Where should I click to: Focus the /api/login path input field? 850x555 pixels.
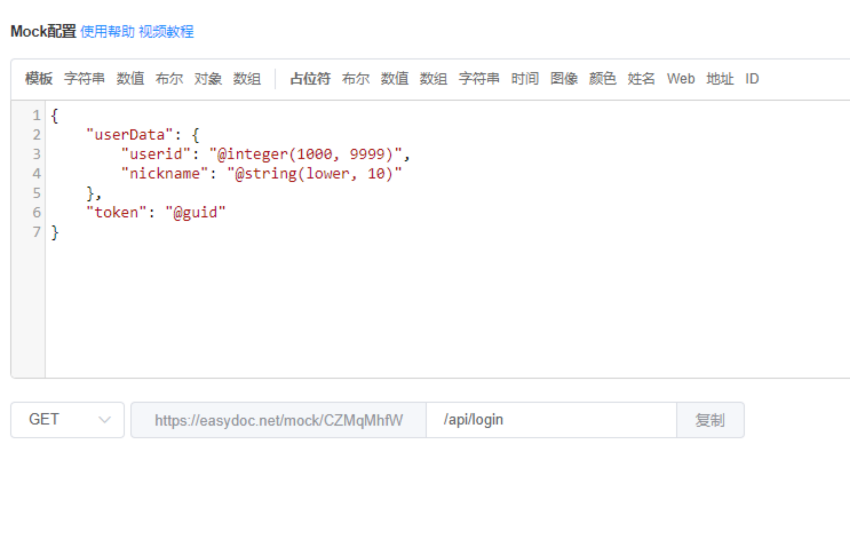pos(551,420)
